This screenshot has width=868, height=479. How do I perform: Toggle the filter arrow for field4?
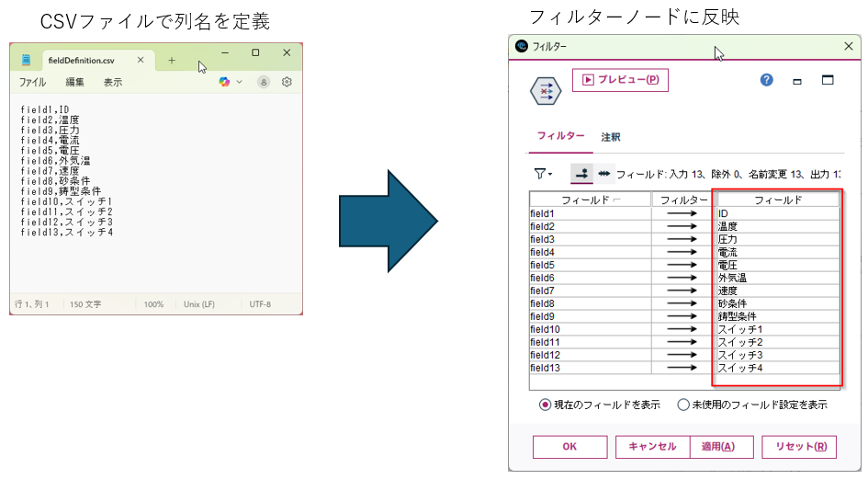682,252
